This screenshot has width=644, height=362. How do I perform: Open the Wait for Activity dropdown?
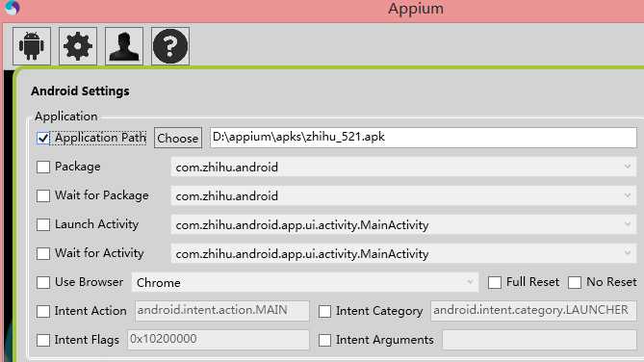tap(403, 253)
